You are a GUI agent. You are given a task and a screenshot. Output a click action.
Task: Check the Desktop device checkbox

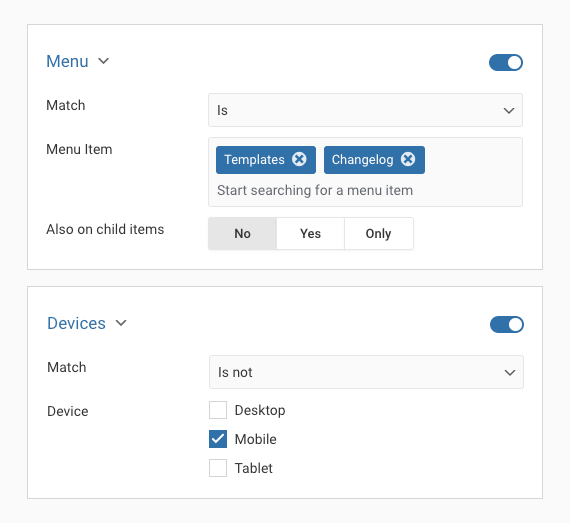click(x=218, y=410)
